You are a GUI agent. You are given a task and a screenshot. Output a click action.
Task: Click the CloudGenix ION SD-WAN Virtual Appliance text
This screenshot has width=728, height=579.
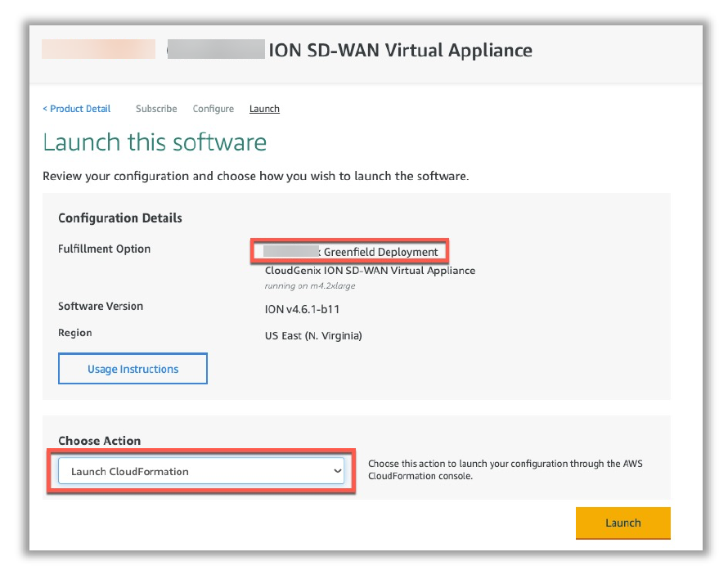(370, 270)
